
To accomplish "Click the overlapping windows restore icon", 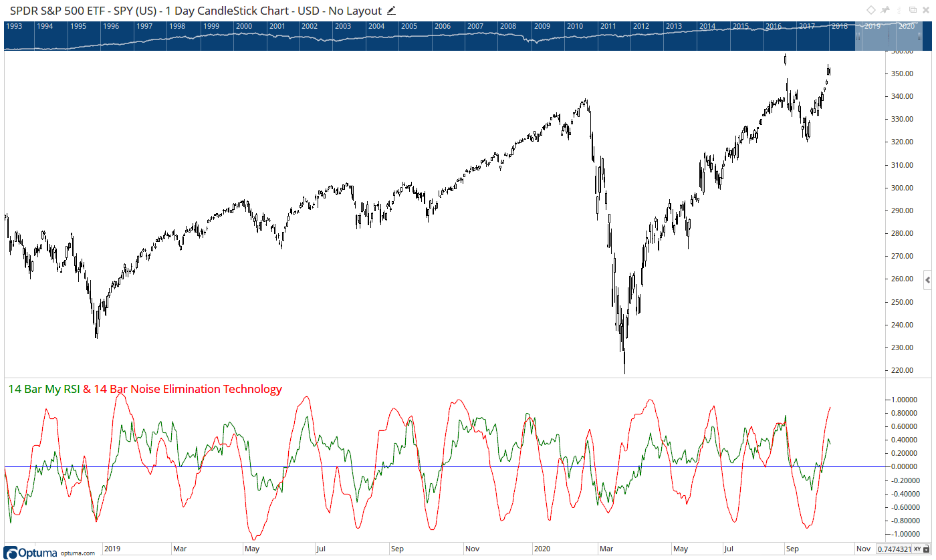I will tap(913, 10).
